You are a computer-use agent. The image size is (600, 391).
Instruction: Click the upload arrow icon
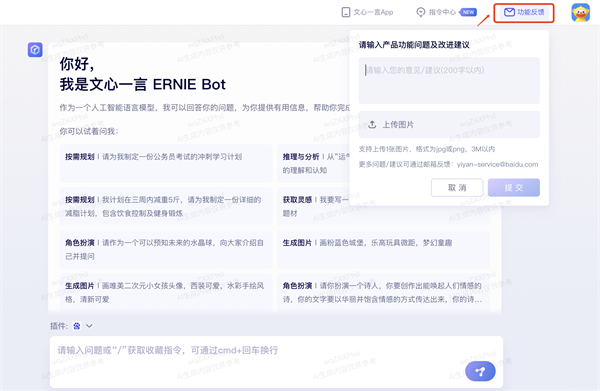[x=372, y=125]
